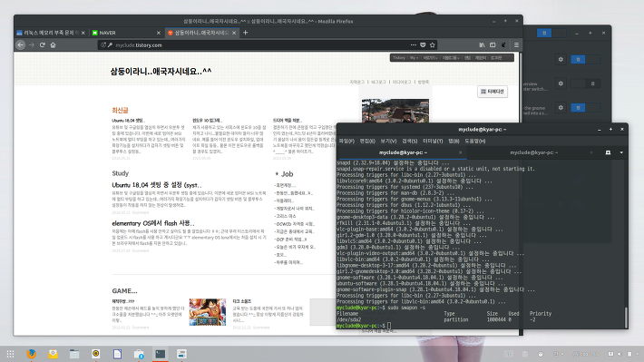The width and height of the screenshot is (644, 362).
Task: Click the Firefox forward arrow
Action: click(x=32, y=45)
